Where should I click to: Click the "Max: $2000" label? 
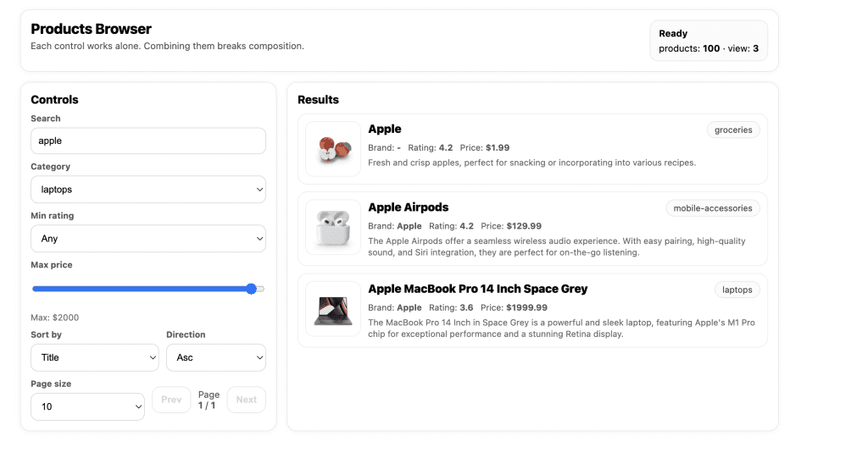(55, 318)
